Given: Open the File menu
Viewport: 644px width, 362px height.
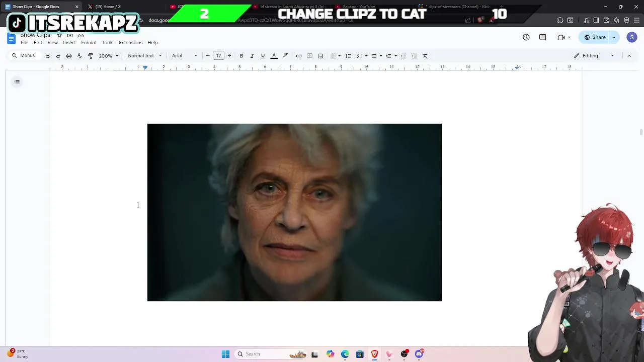Looking at the screenshot, I should pyautogui.click(x=25, y=43).
